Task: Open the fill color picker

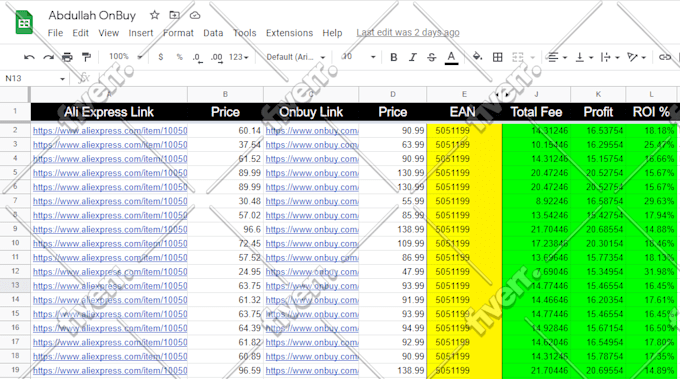Action: pos(477,57)
